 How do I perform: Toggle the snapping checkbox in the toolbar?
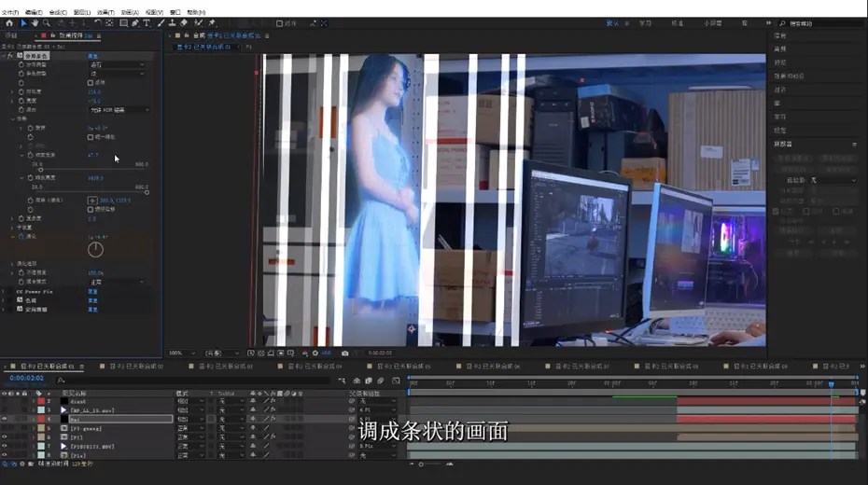[280, 23]
